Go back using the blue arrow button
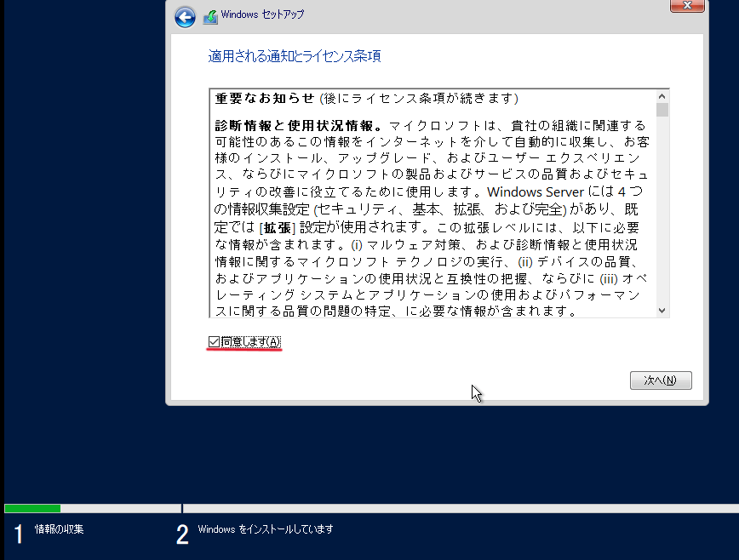739x560 pixels. point(185,17)
